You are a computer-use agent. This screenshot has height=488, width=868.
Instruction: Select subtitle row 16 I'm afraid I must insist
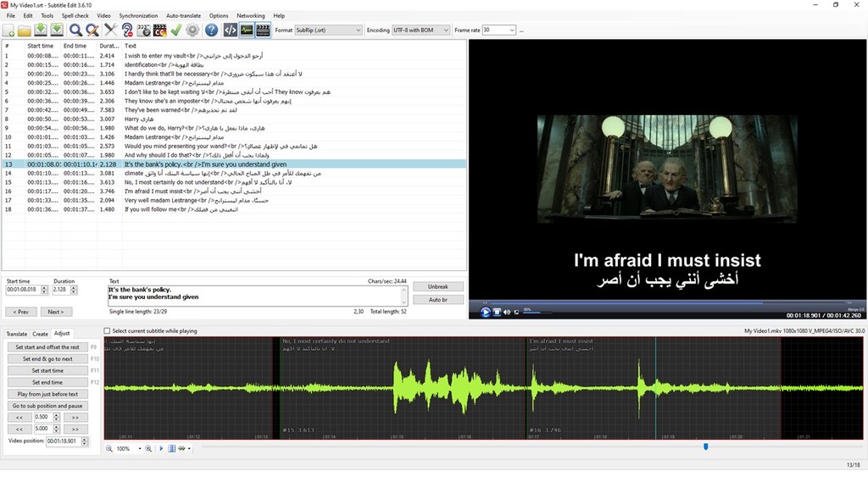tap(234, 191)
